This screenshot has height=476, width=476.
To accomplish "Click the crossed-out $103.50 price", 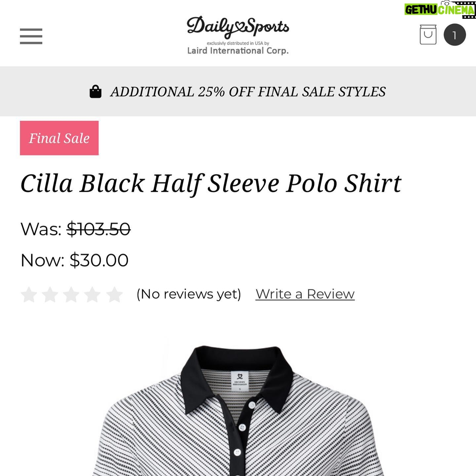I will pyautogui.click(x=99, y=229).
